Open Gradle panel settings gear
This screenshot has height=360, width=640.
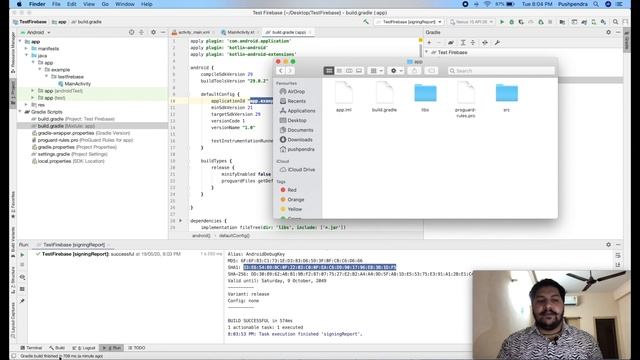click(608, 32)
